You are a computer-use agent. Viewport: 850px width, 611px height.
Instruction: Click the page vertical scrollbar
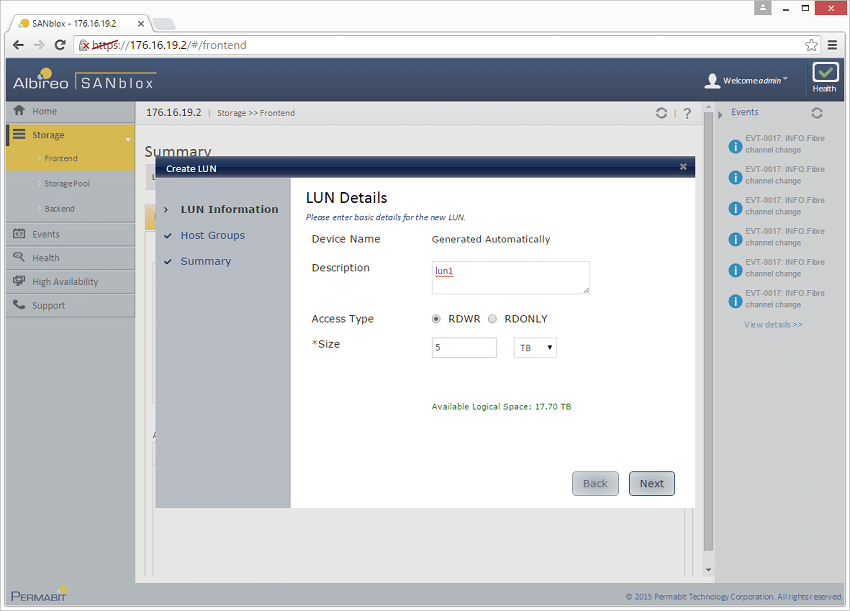click(709, 331)
